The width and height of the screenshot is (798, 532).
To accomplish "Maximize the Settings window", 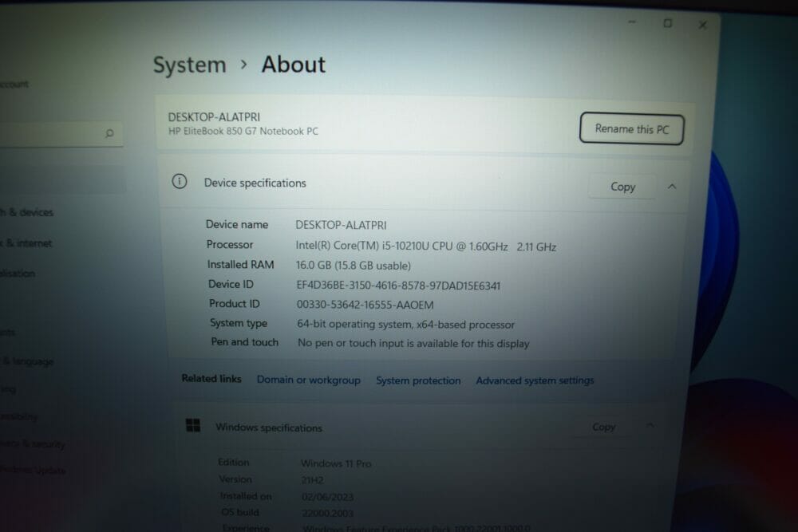I will point(667,23).
